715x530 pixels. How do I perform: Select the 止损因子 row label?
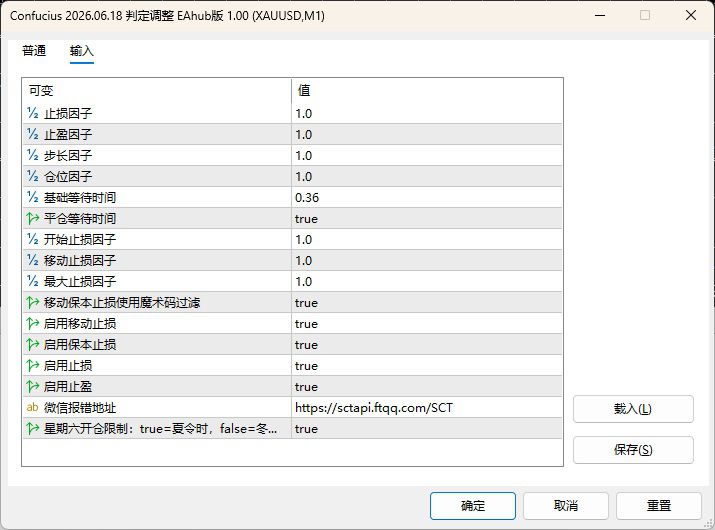(68, 113)
